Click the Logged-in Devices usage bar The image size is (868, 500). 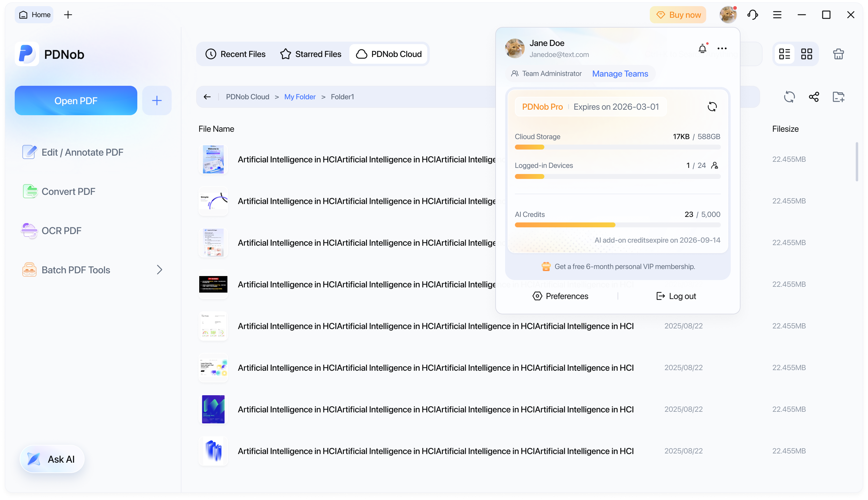coord(618,176)
